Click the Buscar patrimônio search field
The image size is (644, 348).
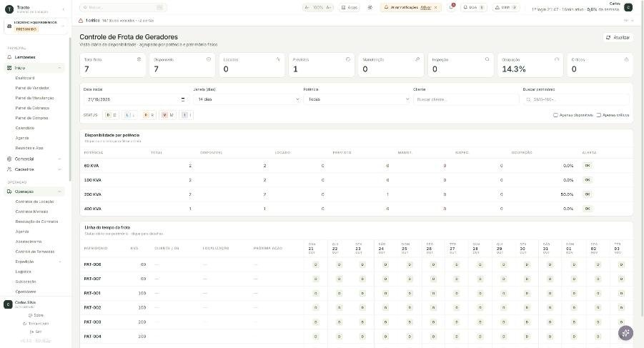(576, 99)
